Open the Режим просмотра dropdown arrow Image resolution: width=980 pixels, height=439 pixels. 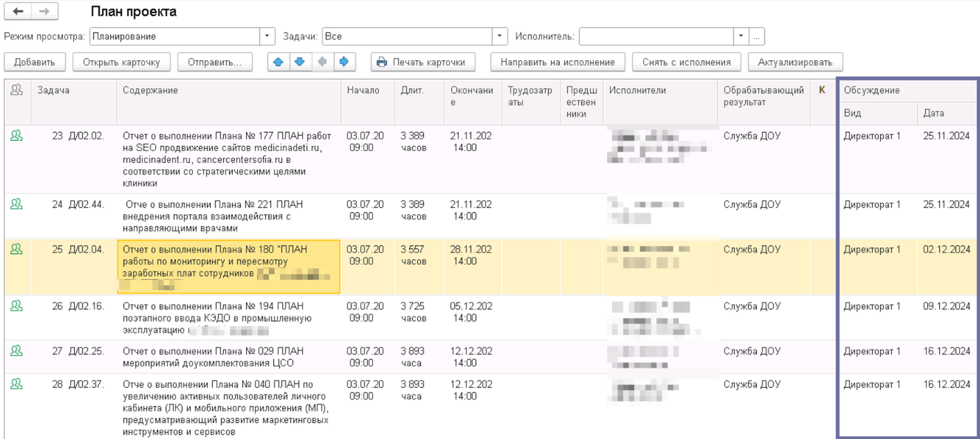pos(268,36)
